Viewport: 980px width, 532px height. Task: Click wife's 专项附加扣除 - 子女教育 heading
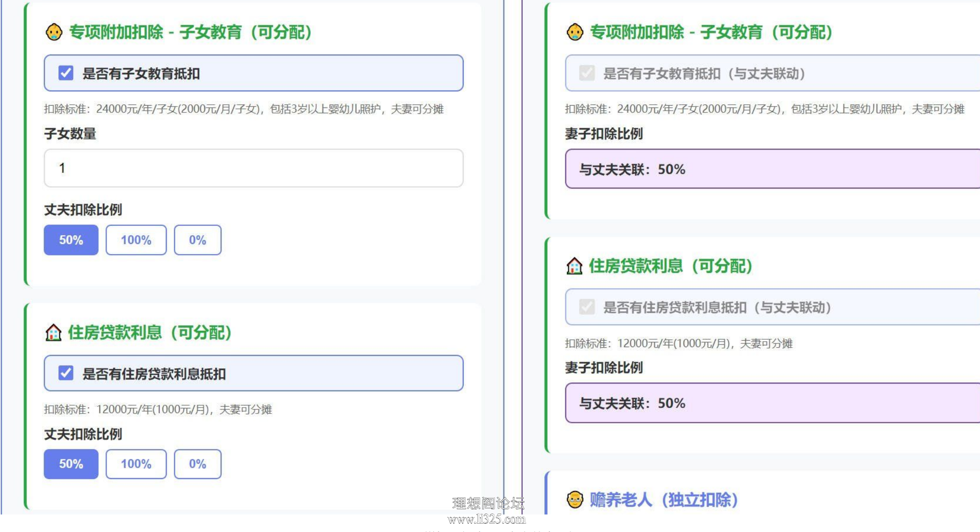point(711,32)
